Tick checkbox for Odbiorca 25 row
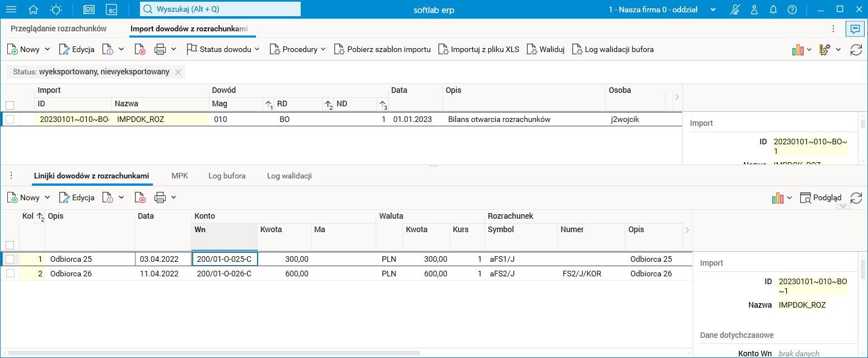 [x=10, y=259]
